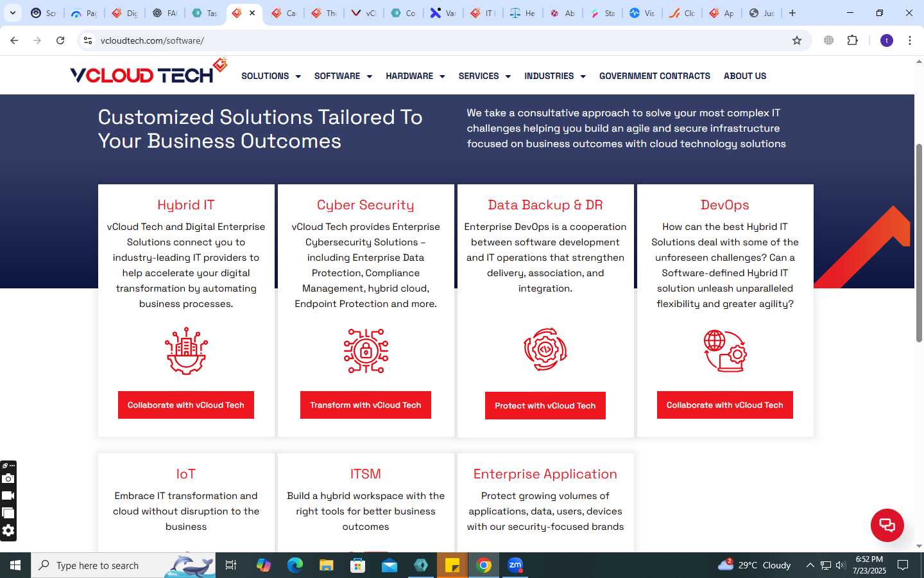Click the DevOps globe and gear icon
The width and height of the screenshot is (924, 578).
coord(725,351)
